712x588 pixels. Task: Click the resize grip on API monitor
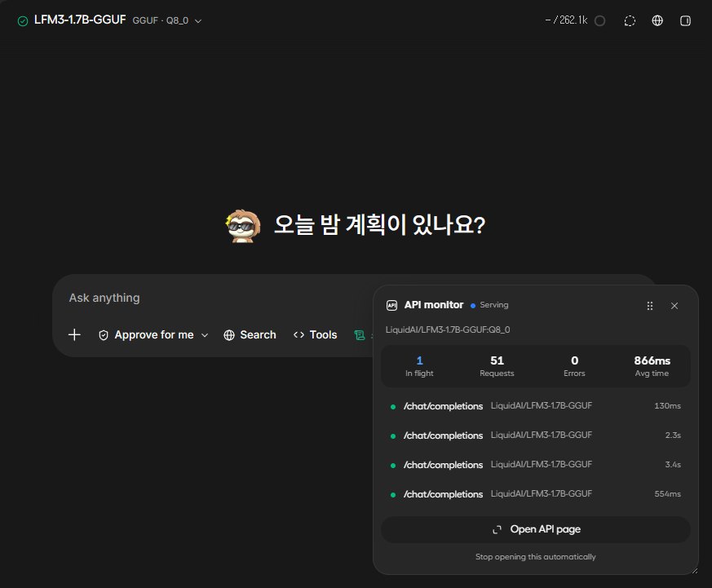tap(694, 571)
